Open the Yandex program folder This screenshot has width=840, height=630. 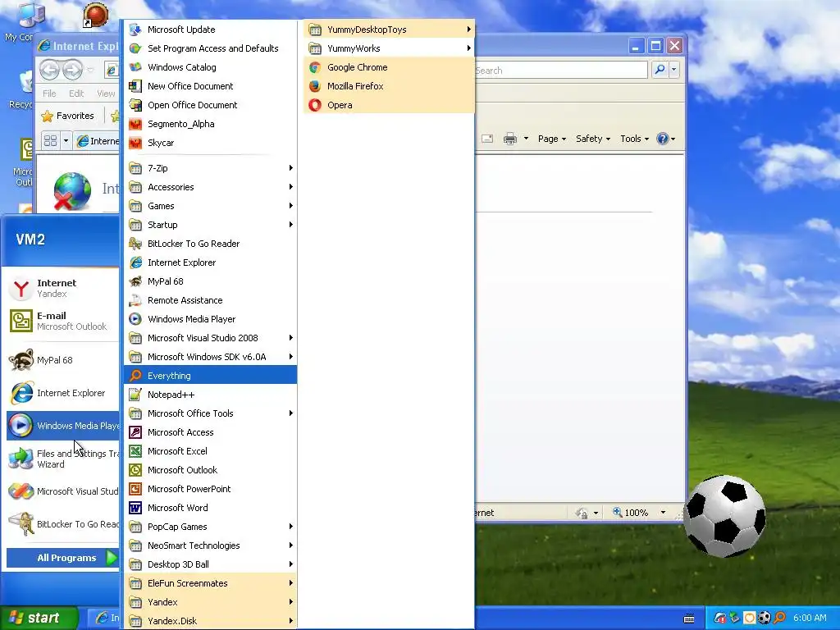tap(210, 602)
